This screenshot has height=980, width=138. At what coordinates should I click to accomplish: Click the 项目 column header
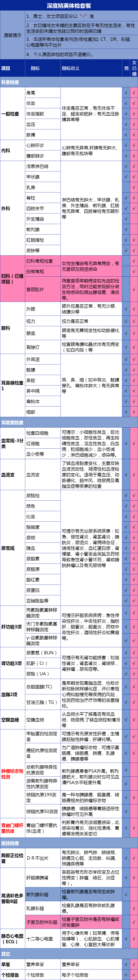[13, 68]
